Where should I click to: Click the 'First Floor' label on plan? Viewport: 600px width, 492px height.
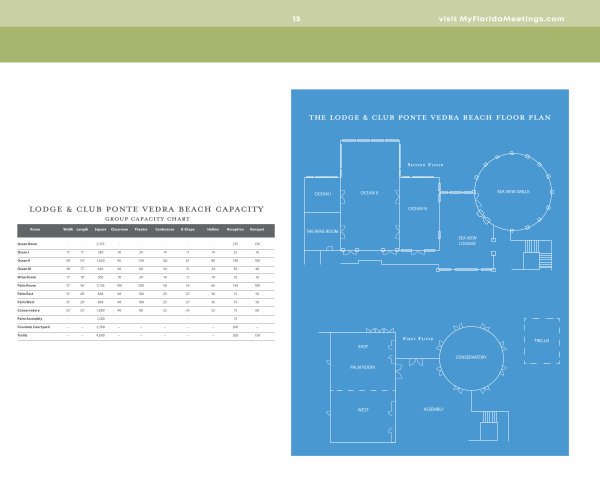pyautogui.click(x=418, y=339)
